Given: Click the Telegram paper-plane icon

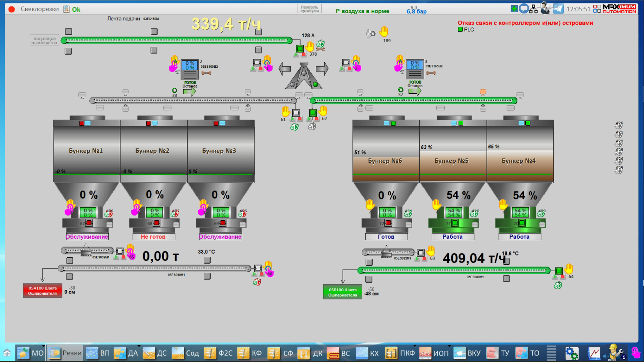Looking at the screenshot, I should pos(558,9).
